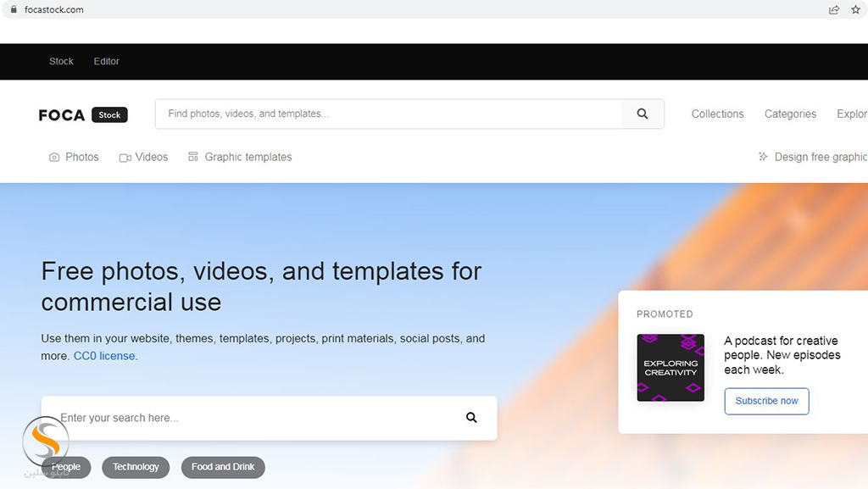Screen dimensions: 868x489
Task: Focus the 'Enter your search here' field
Action: (x=254, y=418)
